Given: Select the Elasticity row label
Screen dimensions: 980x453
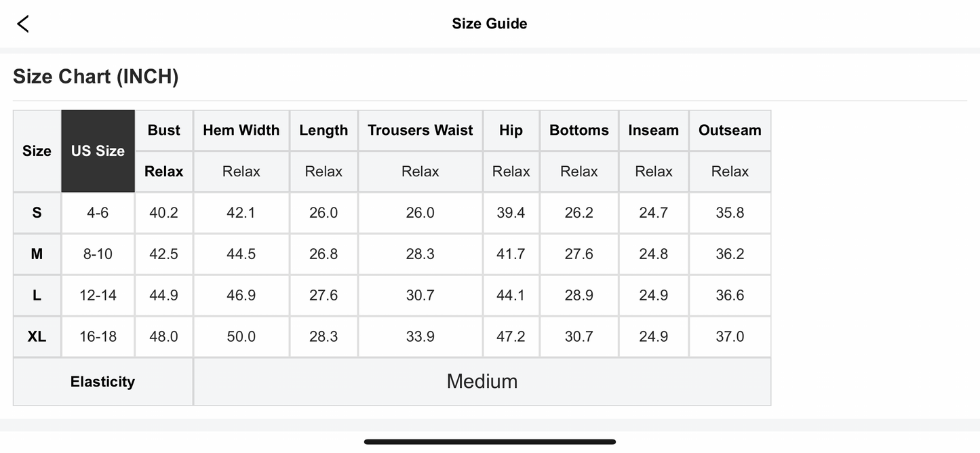Looking at the screenshot, I should click(x=102, y=382).
